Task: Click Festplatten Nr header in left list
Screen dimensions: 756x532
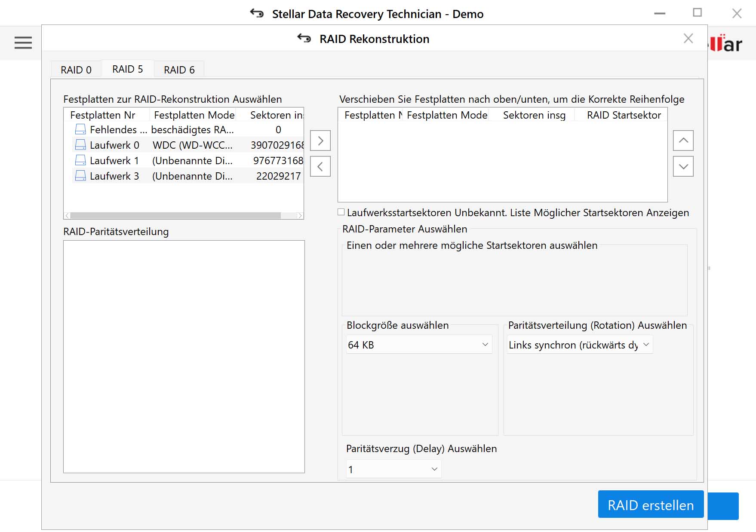Action: click(x=103, y=115)
